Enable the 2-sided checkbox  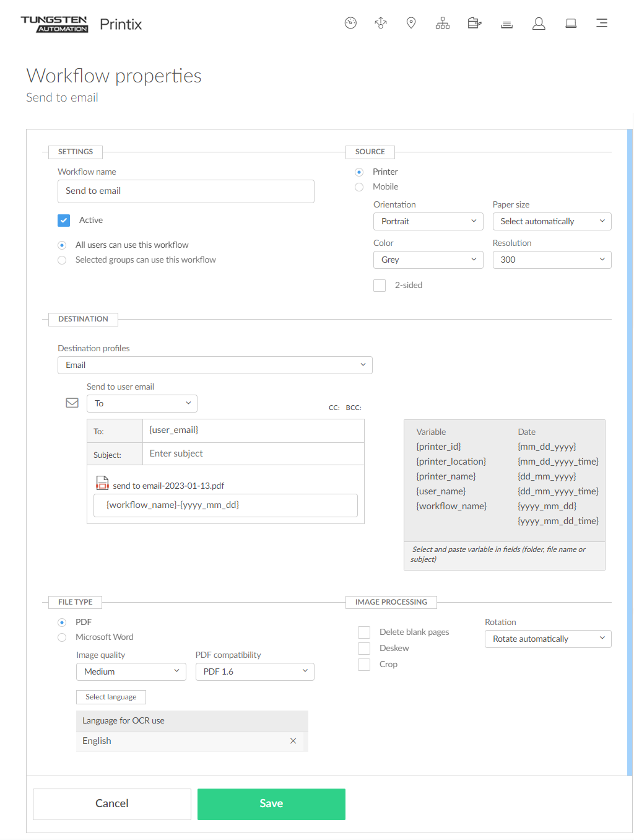point(380,286)
